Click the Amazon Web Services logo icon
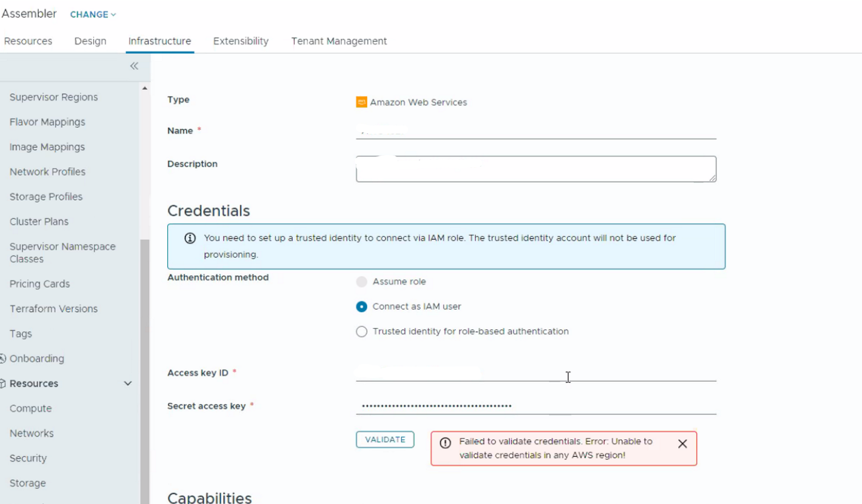The width and height of the screenshot is (862, 504). click(x=361, y=102)
